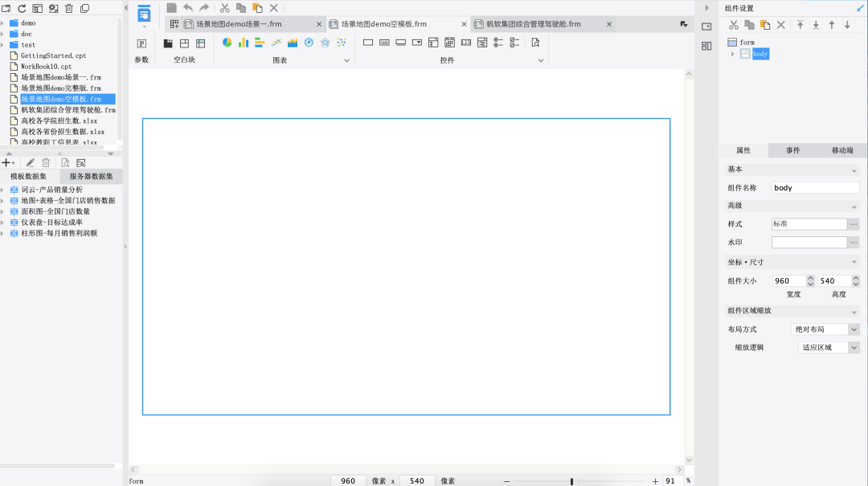Viewport: 868px width, 486px height.
Task: Add the radio button group widget
Action: pyautogui.click(x=498, y=43)
